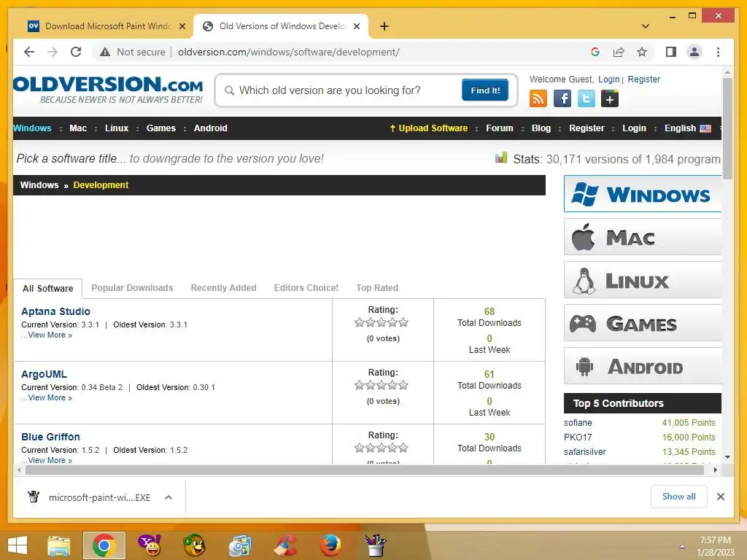
Task: Open the Chrome profile avatar
Action: click(x=694, y=52)
